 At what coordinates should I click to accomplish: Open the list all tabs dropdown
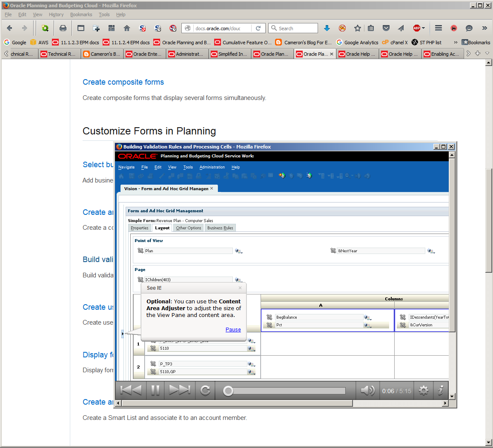pyautogui.click(x=487, y=54)
